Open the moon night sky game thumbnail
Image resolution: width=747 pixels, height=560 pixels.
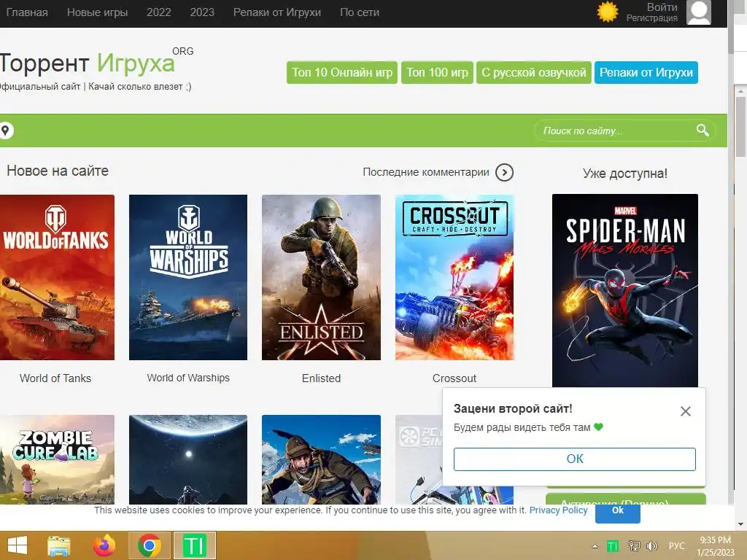point(188,459)
